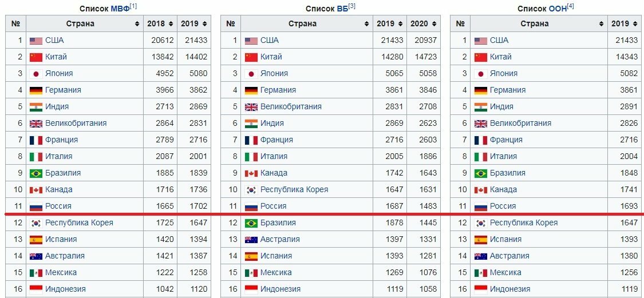This screenshot has width=644, height=298.
Task: Click the Brazil flag in the МВФ table row 9
Action: (36, 173)
